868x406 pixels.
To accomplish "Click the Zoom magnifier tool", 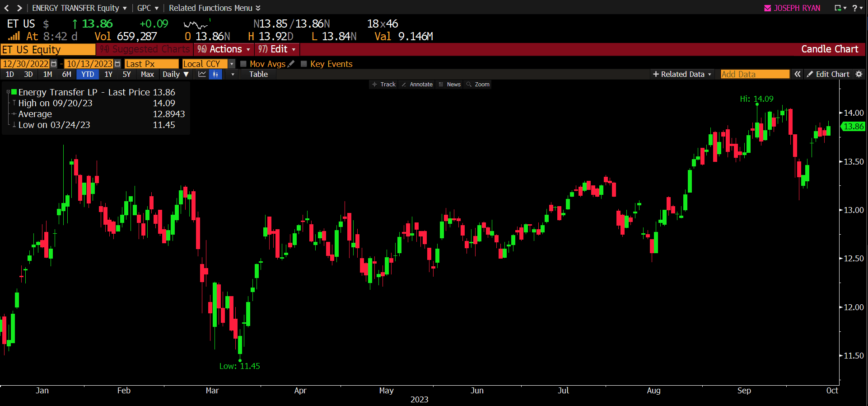I will [478, 85].
